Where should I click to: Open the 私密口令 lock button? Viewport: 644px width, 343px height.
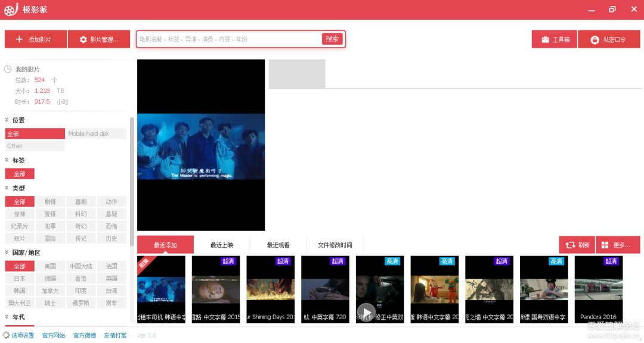point(609,39)
